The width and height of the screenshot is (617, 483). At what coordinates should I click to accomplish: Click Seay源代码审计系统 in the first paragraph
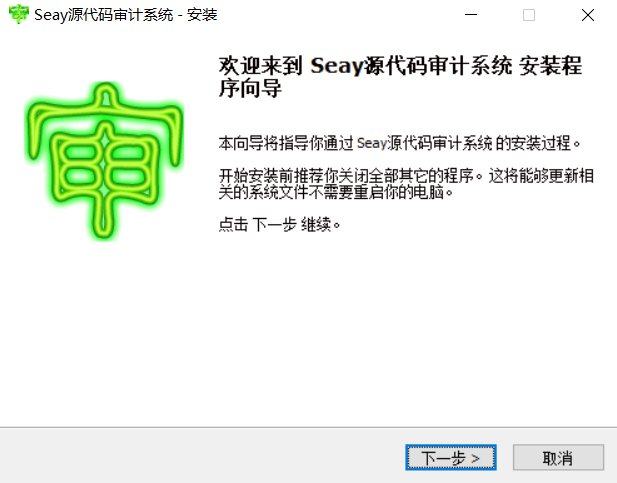[425, 143]
